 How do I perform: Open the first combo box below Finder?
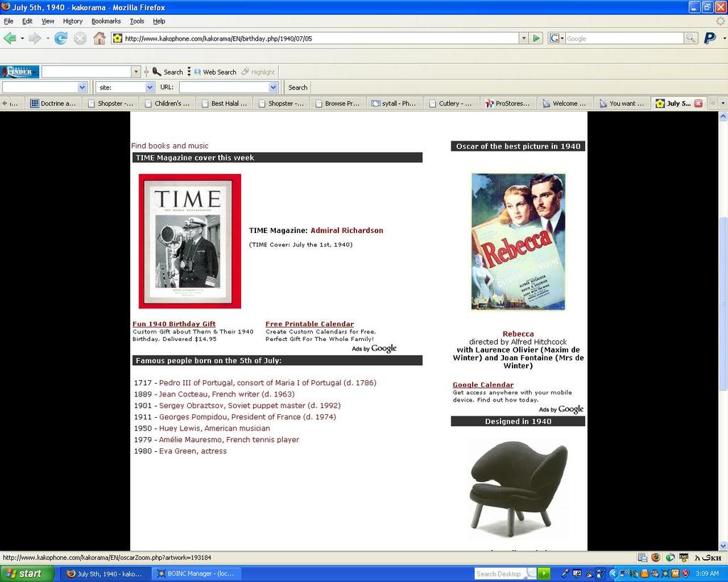pos(82,87)
